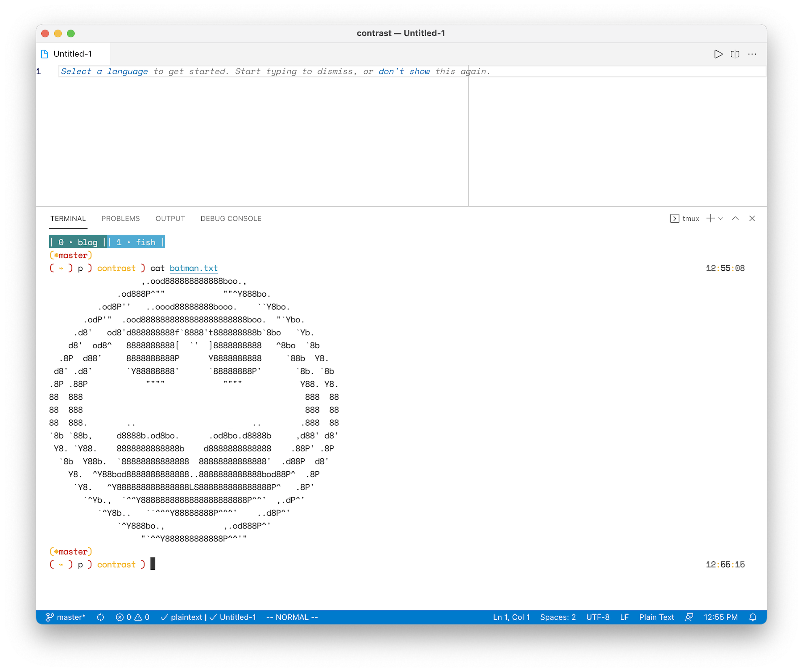Open the editor More Actions ellipsis
Screen dimensions: 803x672
coord(752,54)
